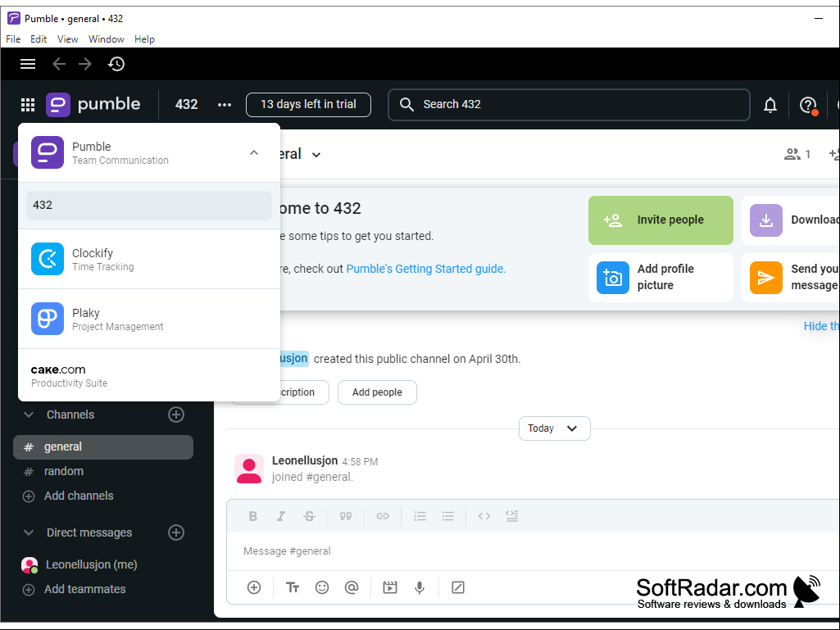Open the help question mark icon
This screenshot has width=840, height=630.
point(808,105)
